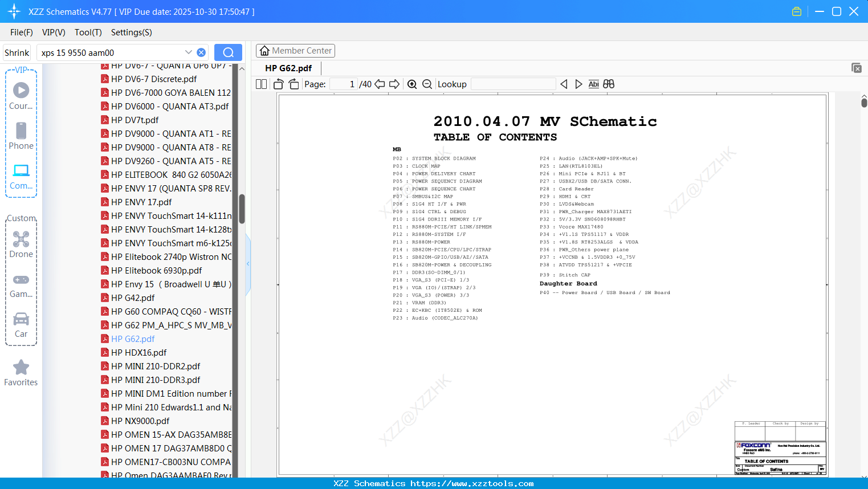Open the Tool(T) menu
This screenshot has width=868, height=489.
pos(88,32)
